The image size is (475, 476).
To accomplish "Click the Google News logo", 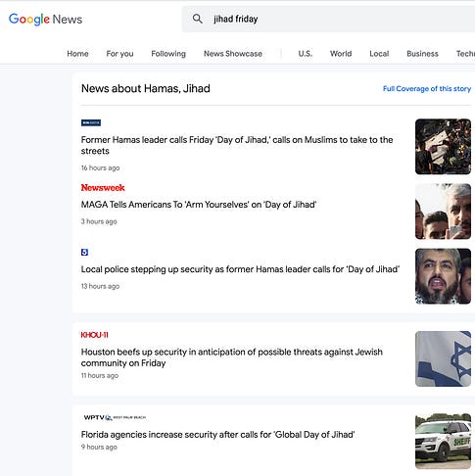I will coord(45,20).
